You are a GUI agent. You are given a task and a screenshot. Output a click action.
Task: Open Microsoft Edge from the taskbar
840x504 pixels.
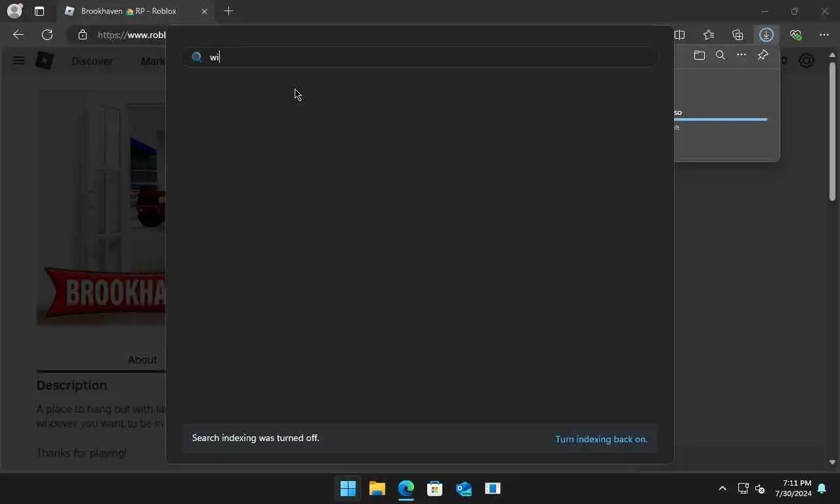coord(406,488)
